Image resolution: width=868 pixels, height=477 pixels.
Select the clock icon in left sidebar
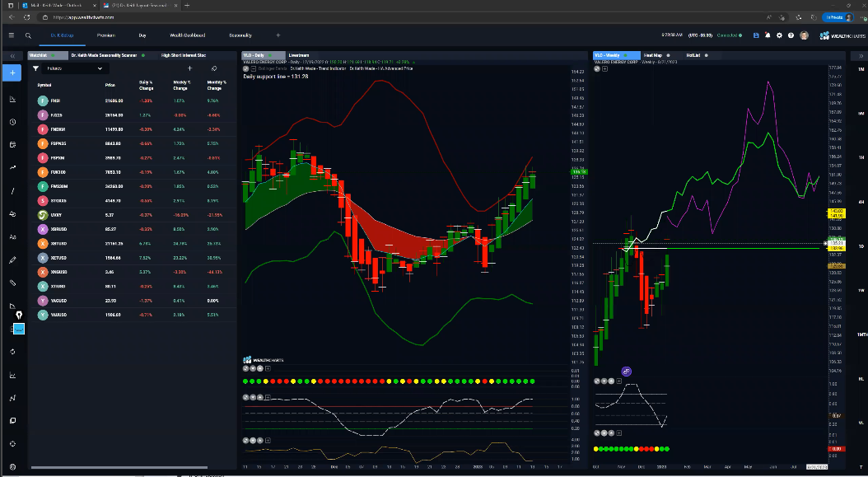coord(12,122)
